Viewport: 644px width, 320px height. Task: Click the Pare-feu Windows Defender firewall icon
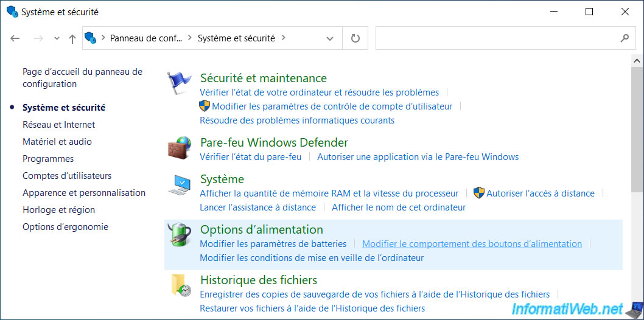[180, 148]
